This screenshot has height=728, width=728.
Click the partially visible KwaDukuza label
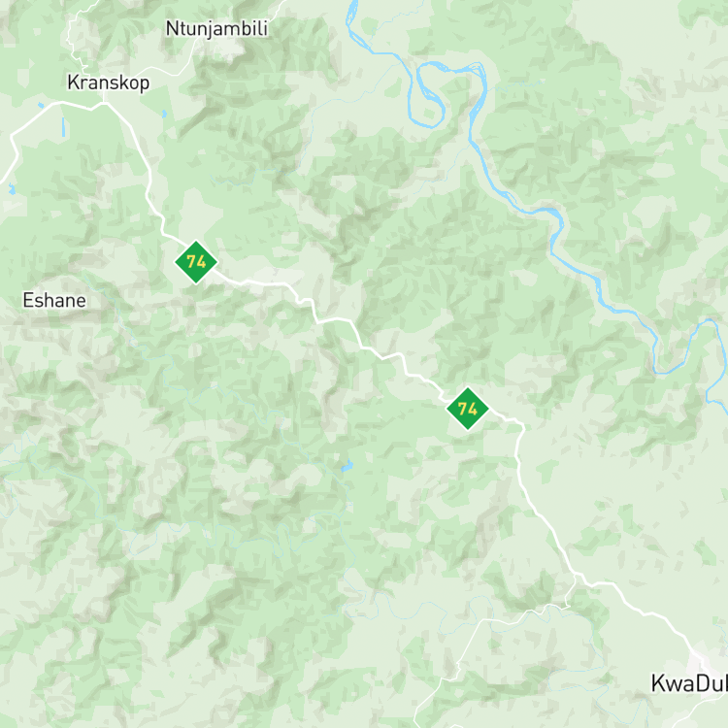coord(689,683)
